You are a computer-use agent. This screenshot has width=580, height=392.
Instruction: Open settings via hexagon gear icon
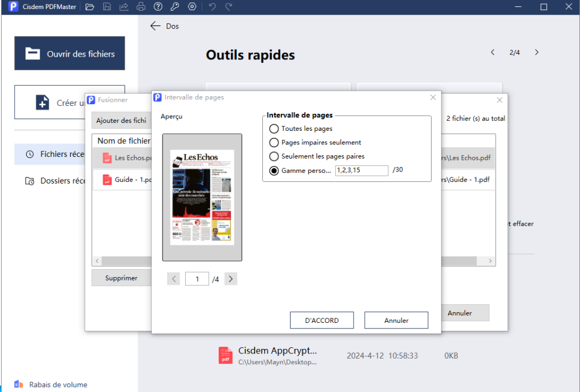pos(192,7)
